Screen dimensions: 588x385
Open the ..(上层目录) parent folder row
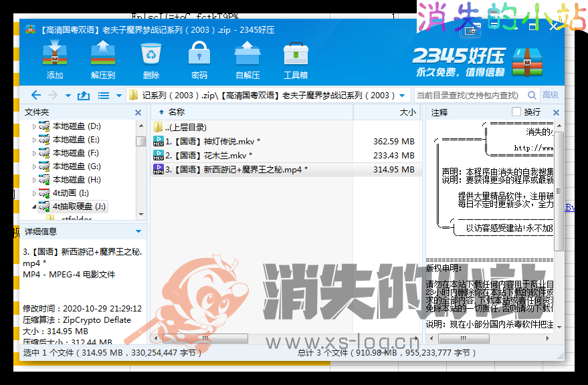pyautogui.click(x=286, y=128)
